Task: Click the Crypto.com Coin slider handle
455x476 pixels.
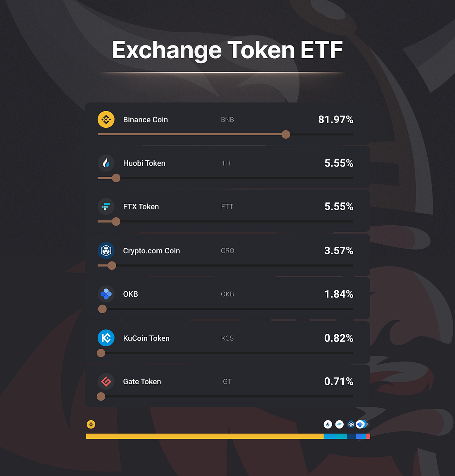Action: click(x=112, y=266)
